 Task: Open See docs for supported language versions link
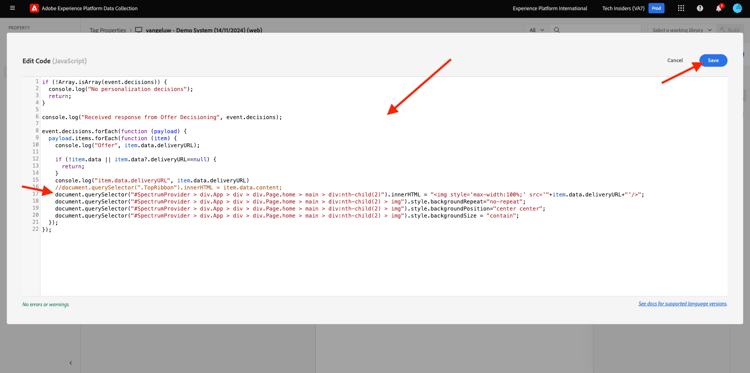tap(683, 304)
